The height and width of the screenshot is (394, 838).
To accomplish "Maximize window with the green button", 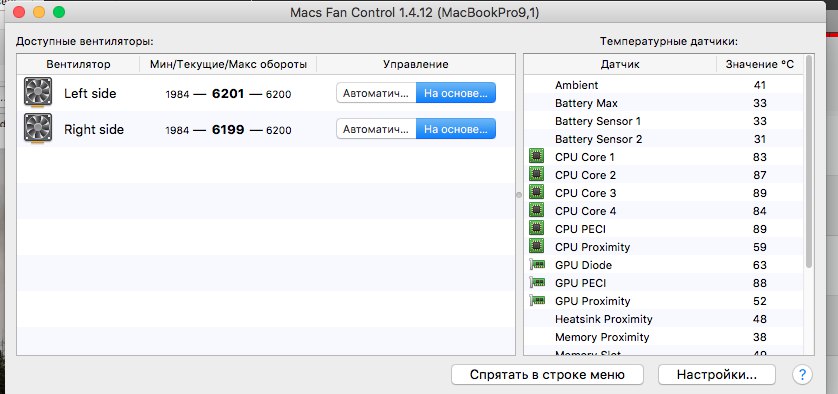I will point(59,12).
